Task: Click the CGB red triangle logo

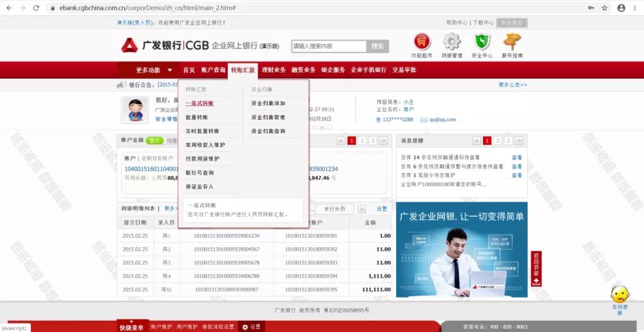Action: pos(129,45)
